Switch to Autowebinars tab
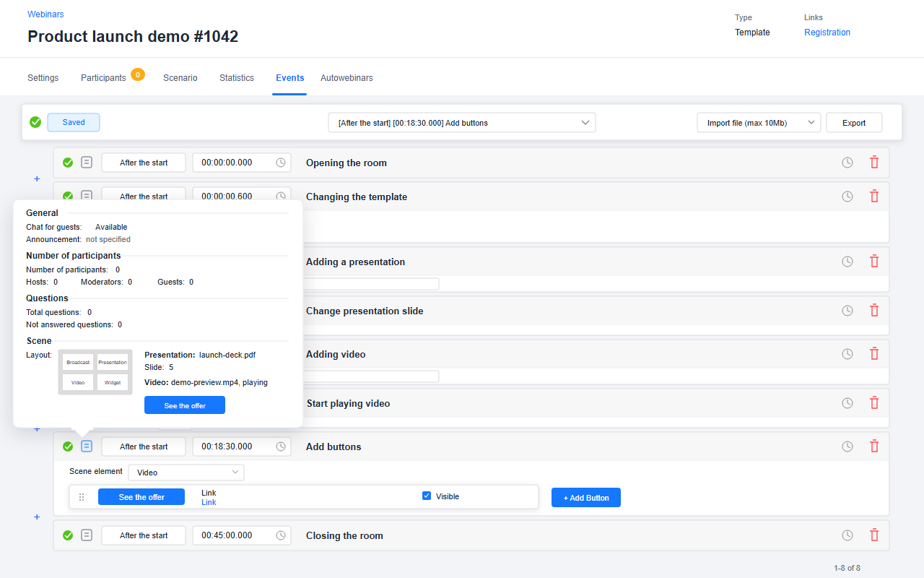The width and height of the screenshot is (924, 578). pyautogui.click(x=346, y=78)
